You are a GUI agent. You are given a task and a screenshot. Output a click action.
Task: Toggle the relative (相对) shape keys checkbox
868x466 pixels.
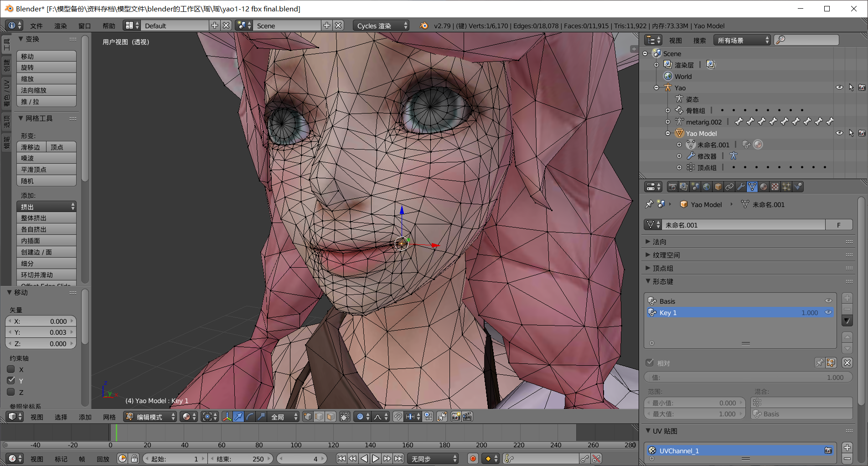click(650, 363)
